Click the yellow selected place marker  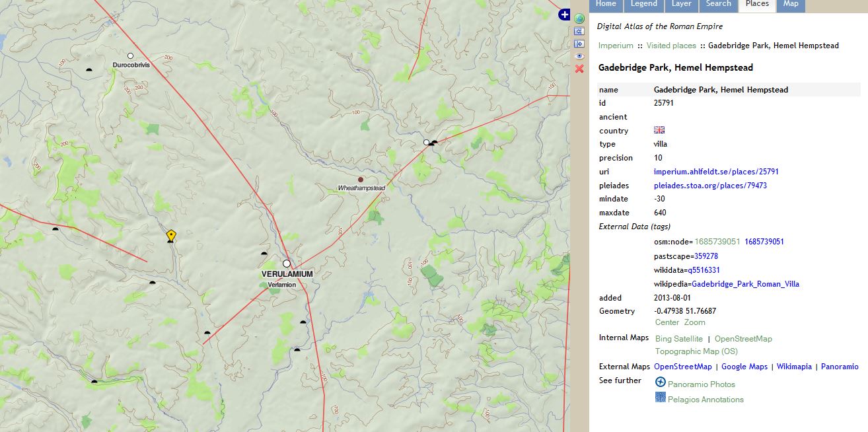coord(171,235)
